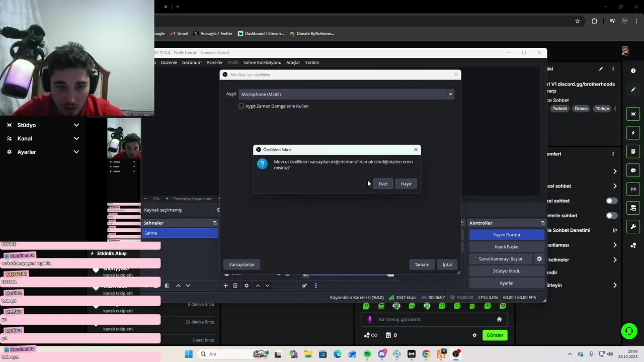Image resolution: width=644 pixels, height=362 pixels.
Task: Open Gmail bookmark in browser
Action: click(x=179, y=34)
